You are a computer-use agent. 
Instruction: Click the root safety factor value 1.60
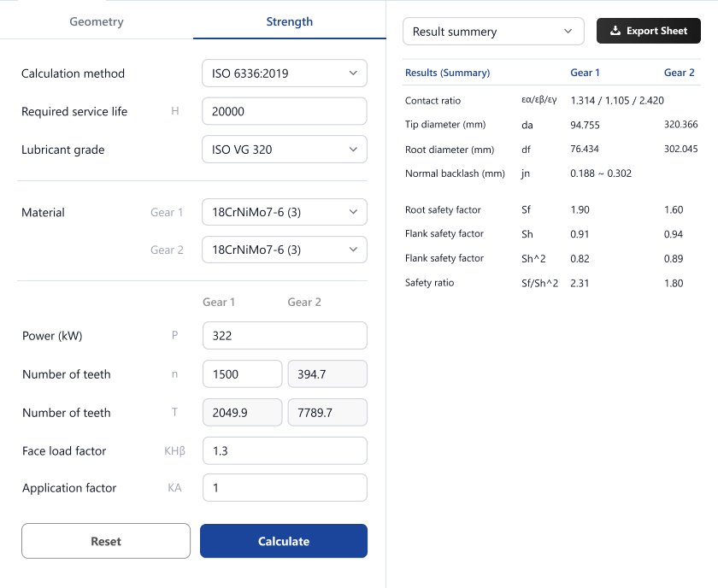(674, 209)
